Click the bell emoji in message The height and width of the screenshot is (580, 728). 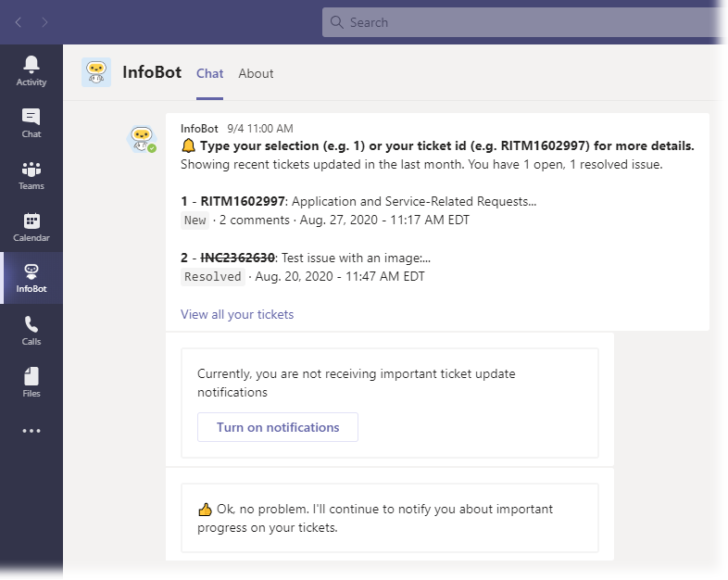pyautogui.click(x=188, y=145)
